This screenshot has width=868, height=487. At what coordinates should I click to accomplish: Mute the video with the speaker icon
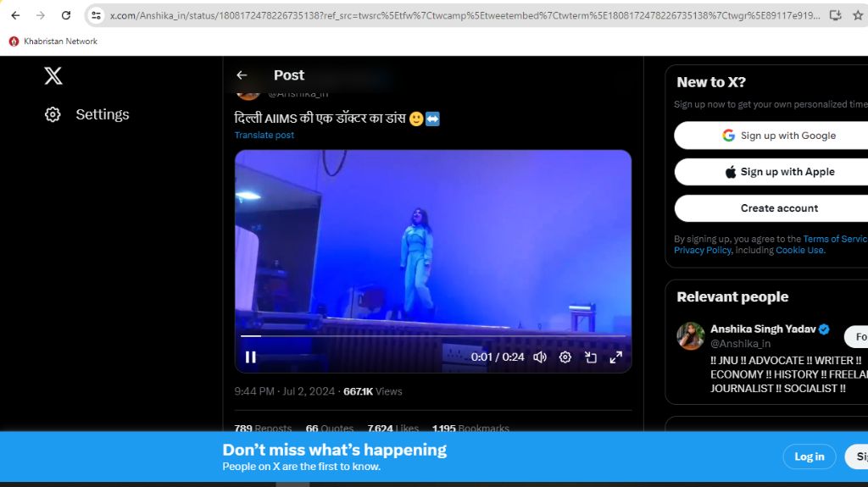[539, 357]
